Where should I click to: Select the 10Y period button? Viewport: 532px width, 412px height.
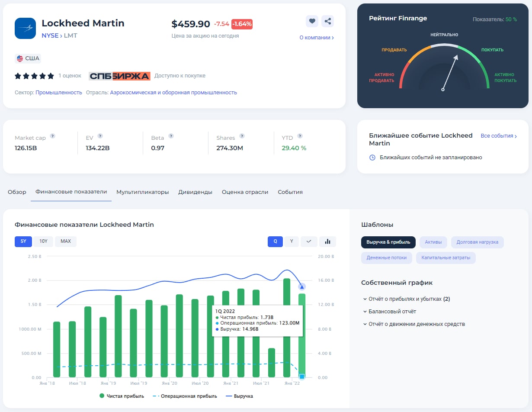pyautogui.click(x=43, y=241)
